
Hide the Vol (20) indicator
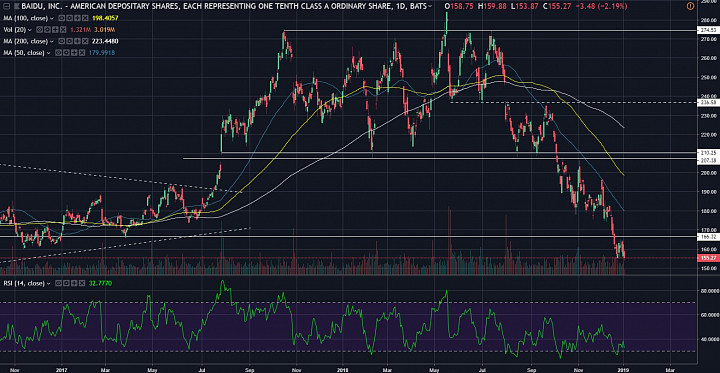(x=39, y=29)
